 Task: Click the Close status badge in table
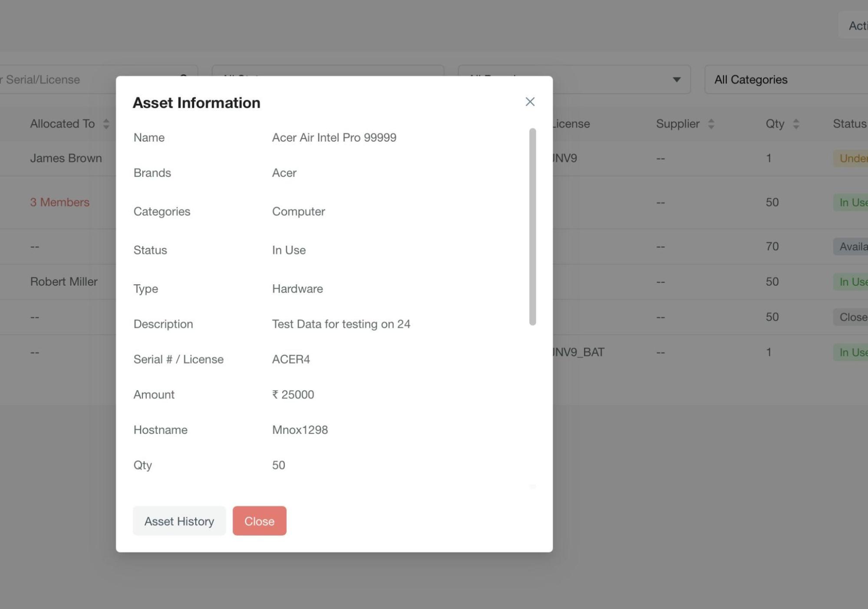[x=851, y=317]
